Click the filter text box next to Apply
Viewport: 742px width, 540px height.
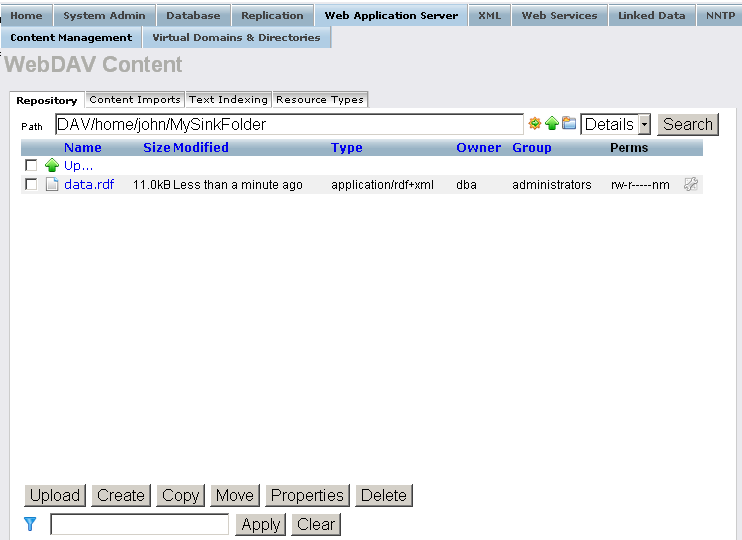click(x=139, y=524)
